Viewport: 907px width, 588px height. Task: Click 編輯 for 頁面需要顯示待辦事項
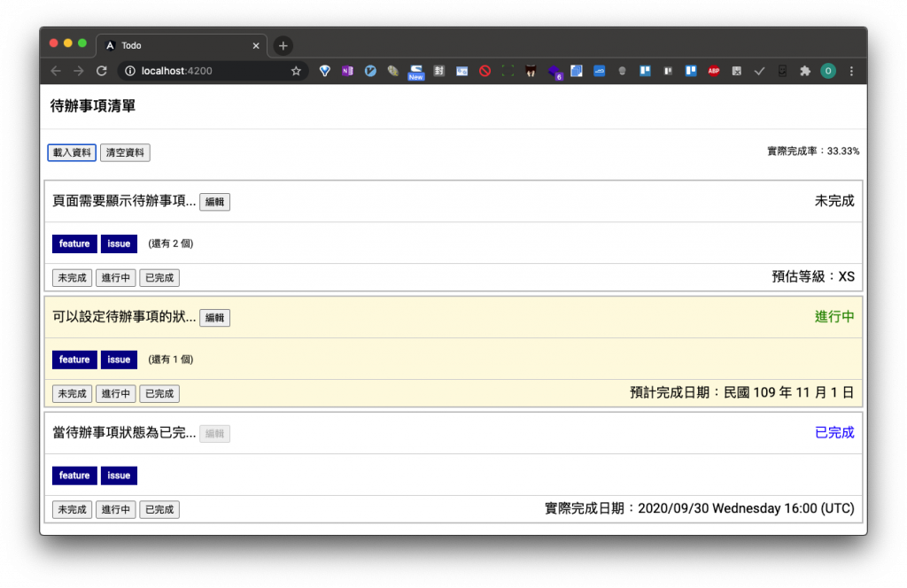214,202
